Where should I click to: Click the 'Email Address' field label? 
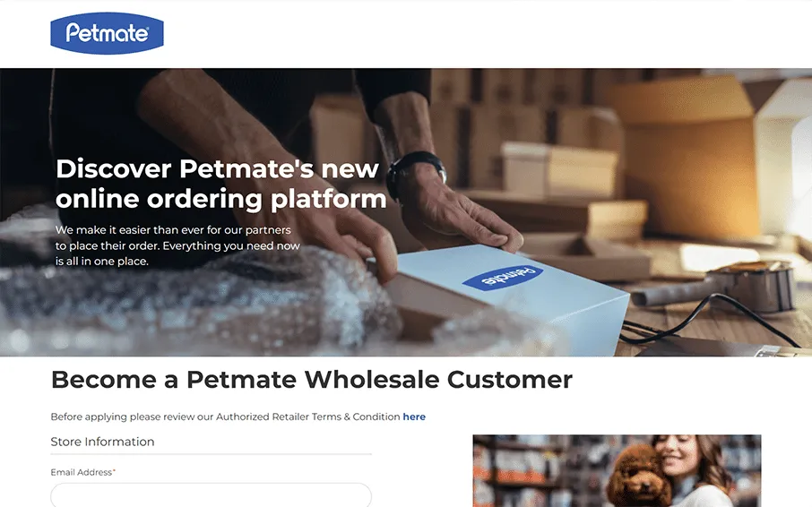pyautogui.click(x=81, y=472)
